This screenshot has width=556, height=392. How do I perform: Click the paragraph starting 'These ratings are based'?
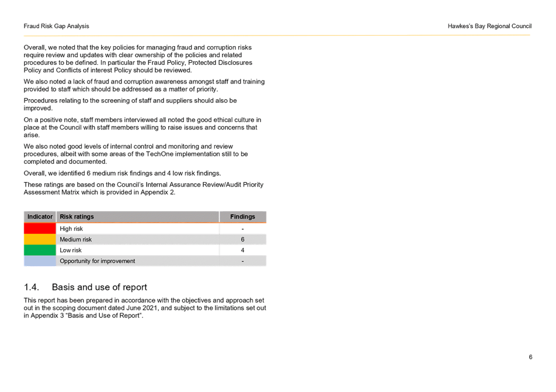(x=144, y=188)
